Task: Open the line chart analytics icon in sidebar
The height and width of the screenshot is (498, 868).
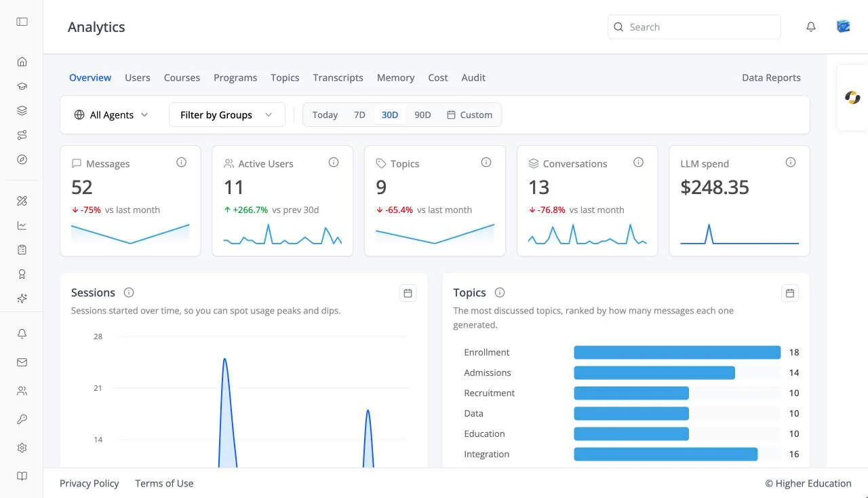Action: click(x=22, y=225)
